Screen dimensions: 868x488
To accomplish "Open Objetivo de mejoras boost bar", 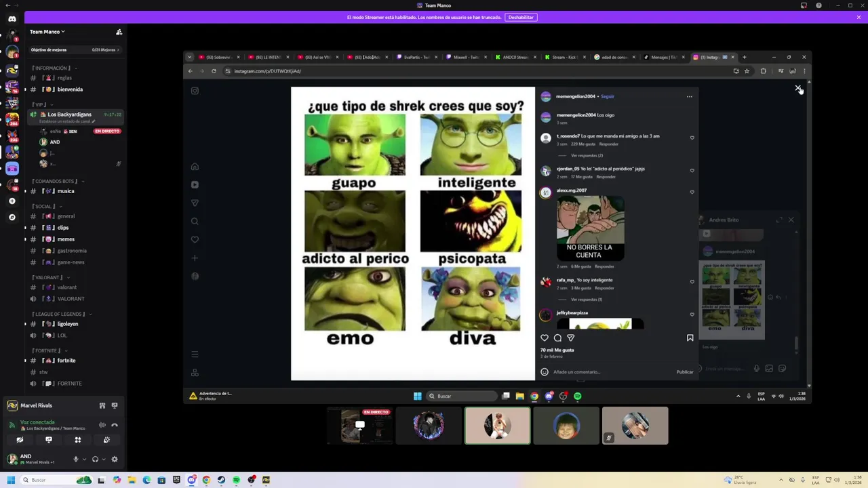I will [75, 49].
